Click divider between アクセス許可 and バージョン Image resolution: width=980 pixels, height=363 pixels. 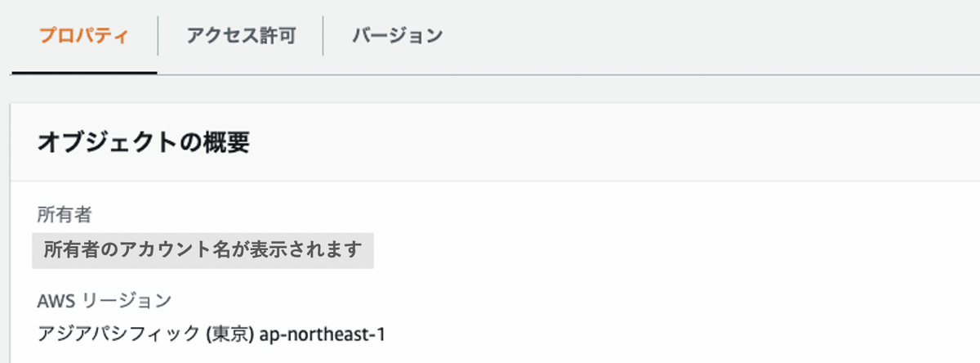(x=323, y=37)
